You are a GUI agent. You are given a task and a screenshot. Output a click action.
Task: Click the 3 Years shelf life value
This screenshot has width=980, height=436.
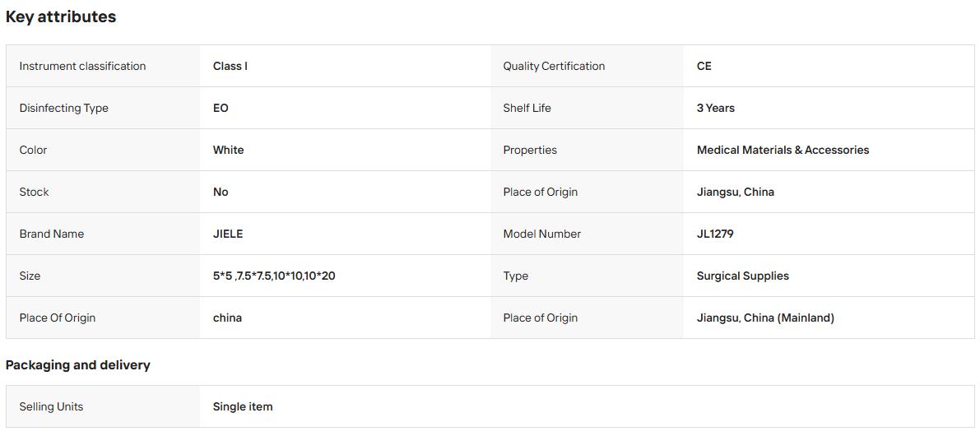(716, 108)
